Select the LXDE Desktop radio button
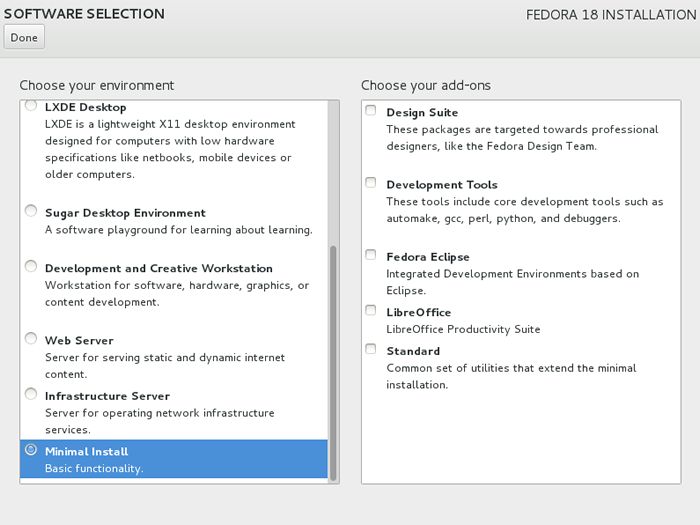This screenshot has height=525, width=700. tap(31, 105)
